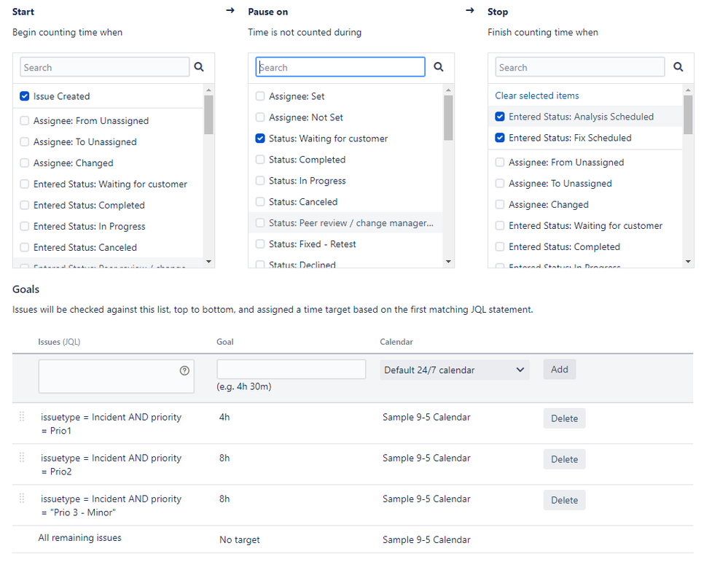
Task: Click the JQL help question mark icon
Action: (184, 370)
